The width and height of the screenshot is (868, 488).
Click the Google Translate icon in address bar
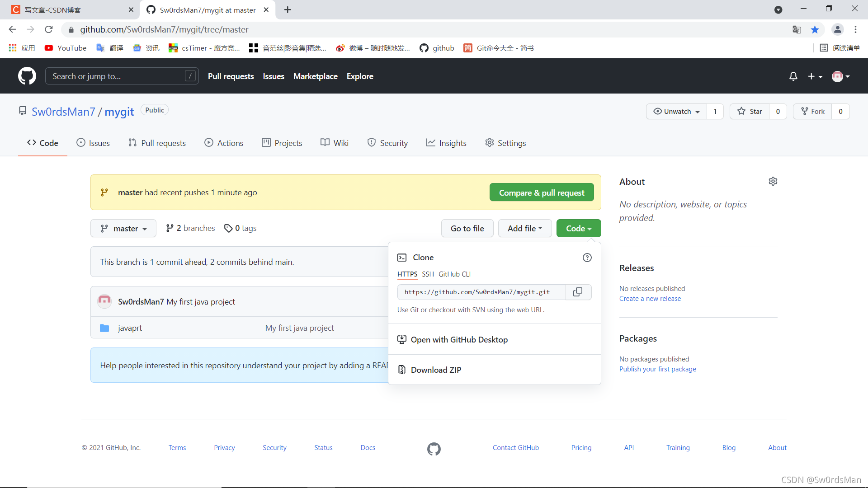point(797,29)
